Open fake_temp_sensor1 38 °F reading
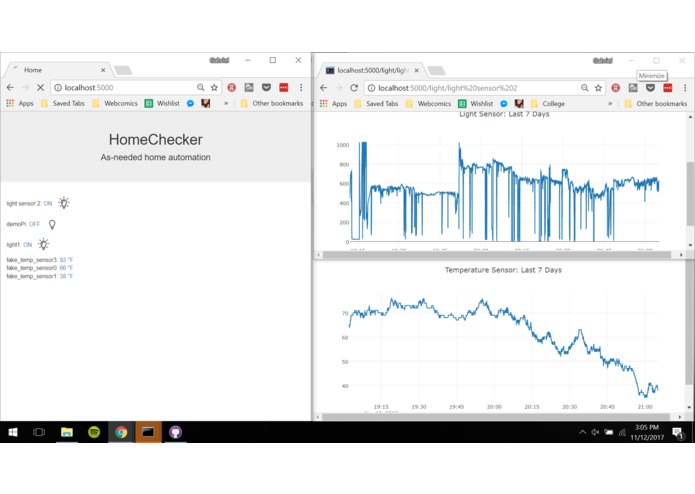The width and height of the screenshot is (695, 494). click(66, 276)
